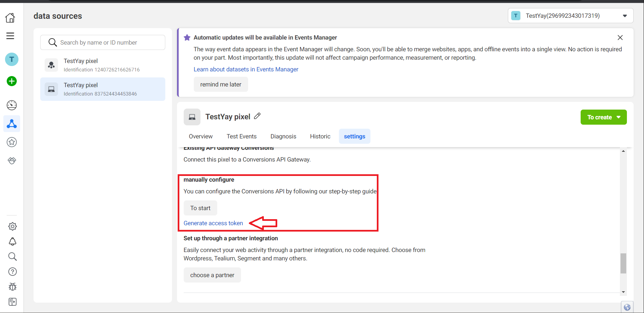Open the green create plus icon

pyautogui.click(x=12, y=81)
